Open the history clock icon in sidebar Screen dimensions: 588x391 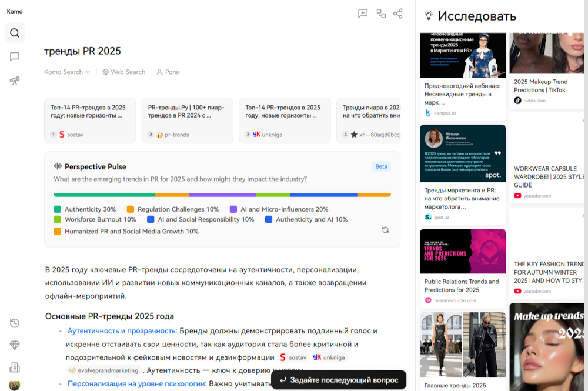pyautogui.click(x=15, y=323)
